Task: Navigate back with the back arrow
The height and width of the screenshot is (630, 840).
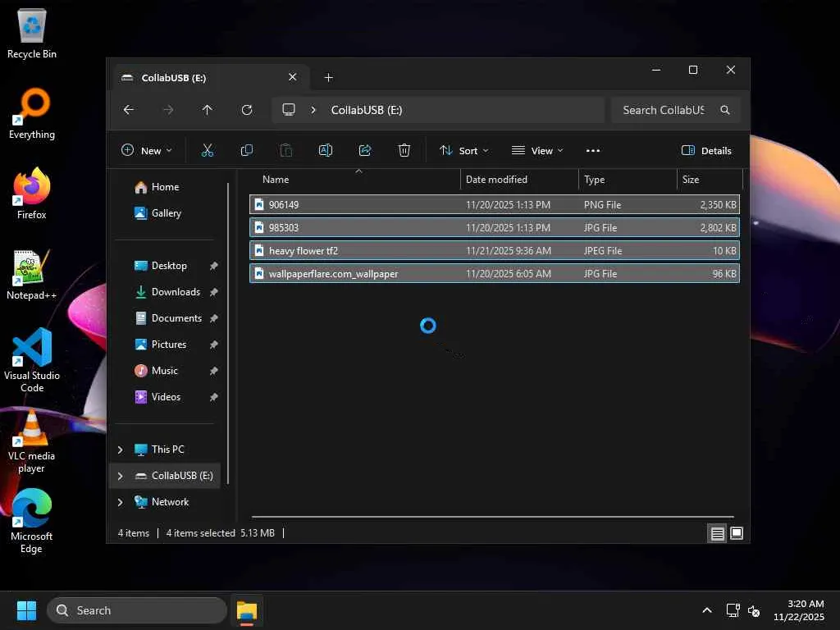Action: tap(129, 110)
